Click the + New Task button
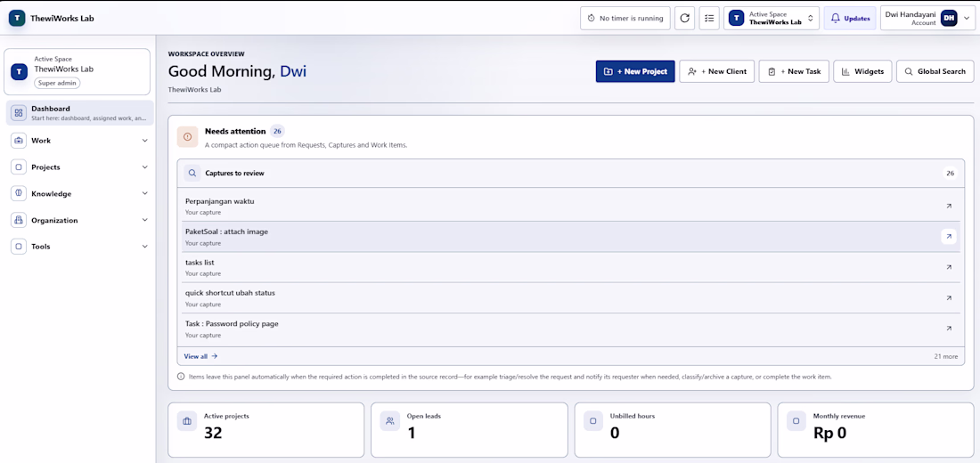The height and width of the screenshot is (463, 980). (794, 71)
